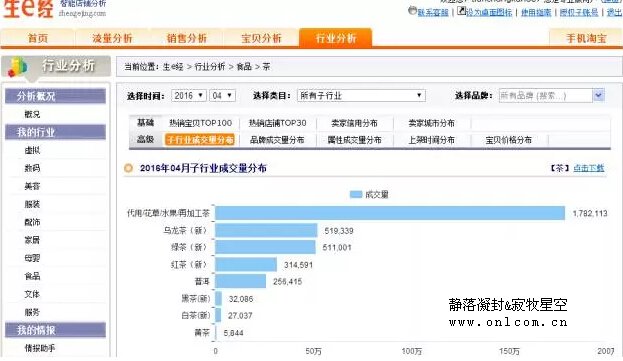Open 概况 in the sidebar
The height and width of the screenshot is (361, 623).
click(x=32, y=114)
